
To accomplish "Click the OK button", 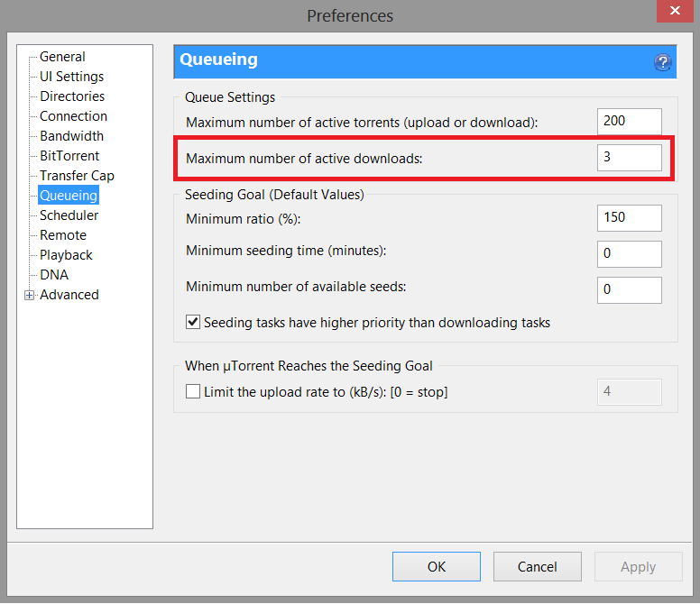I will tap(437, 566).
